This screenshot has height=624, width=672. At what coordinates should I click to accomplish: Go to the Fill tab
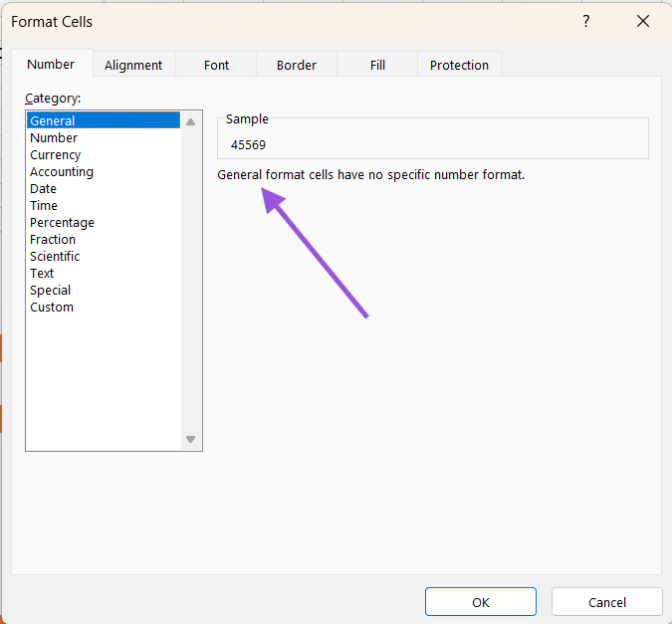coord(377,65)
